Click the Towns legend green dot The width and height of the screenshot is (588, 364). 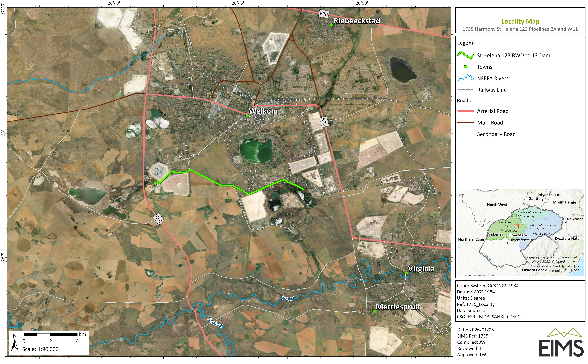[466, 67]
